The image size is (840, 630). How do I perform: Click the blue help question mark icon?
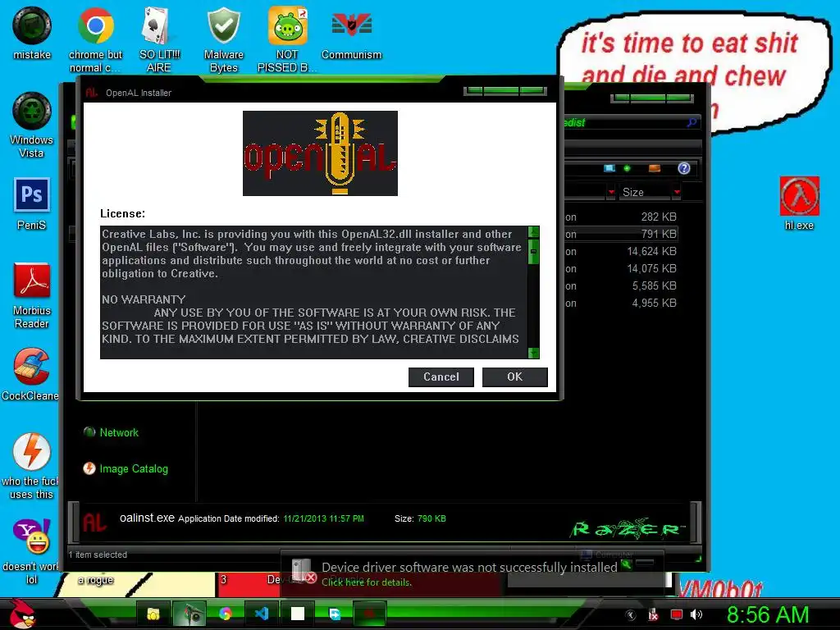[x=683, y=169]
